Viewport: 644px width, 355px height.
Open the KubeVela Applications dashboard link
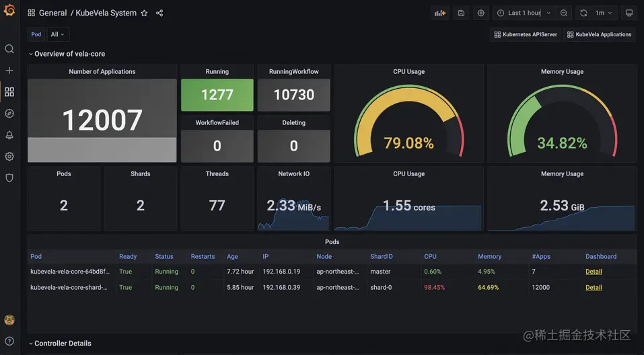point(599,34)
